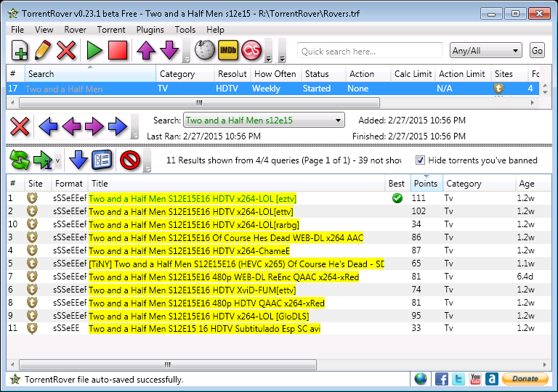Click the Last.fm lookup icon
The image size is (558, 392).
point(251,51)
